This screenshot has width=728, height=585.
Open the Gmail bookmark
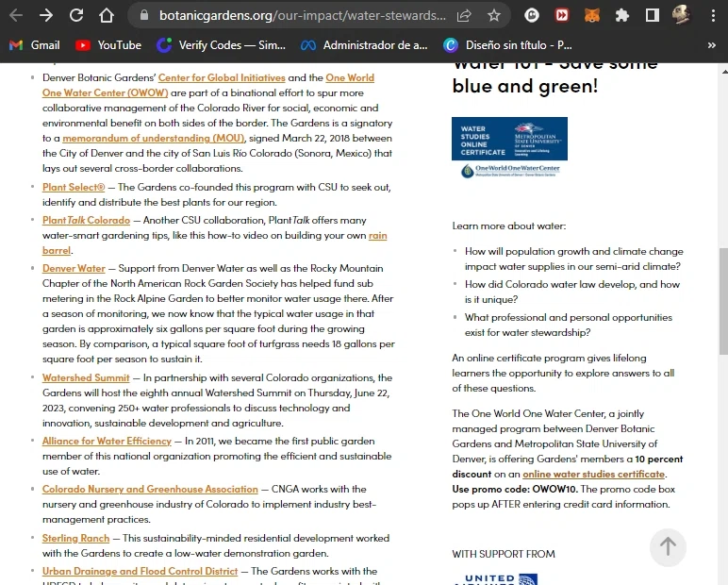[35, 45]
